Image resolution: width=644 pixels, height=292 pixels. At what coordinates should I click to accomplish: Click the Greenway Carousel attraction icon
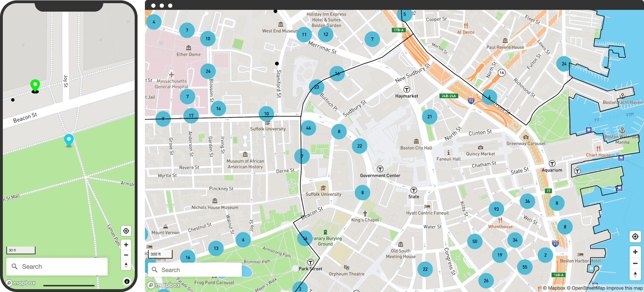coord(526,137)
